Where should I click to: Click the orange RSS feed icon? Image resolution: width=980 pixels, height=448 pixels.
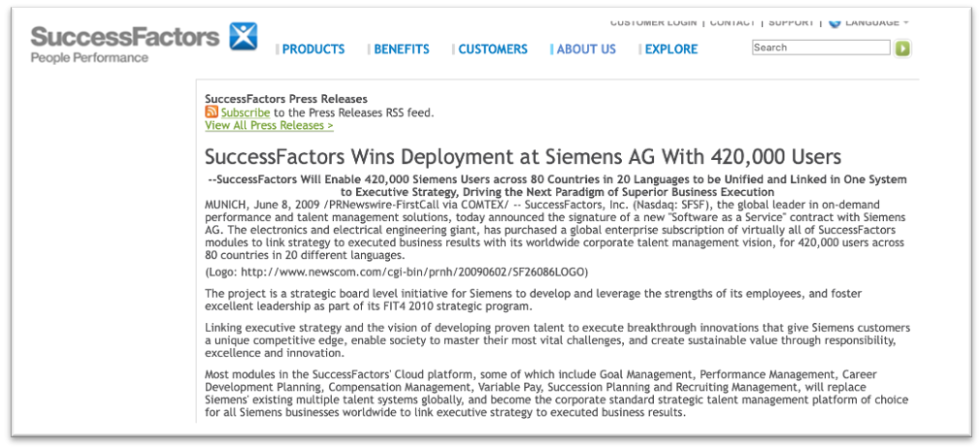[x=212, y=112]
